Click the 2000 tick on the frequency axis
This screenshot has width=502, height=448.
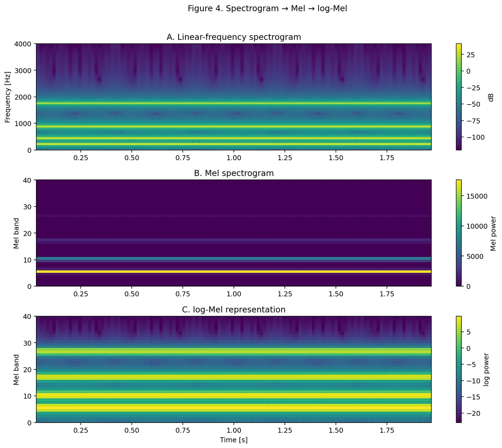pos(24,97)
